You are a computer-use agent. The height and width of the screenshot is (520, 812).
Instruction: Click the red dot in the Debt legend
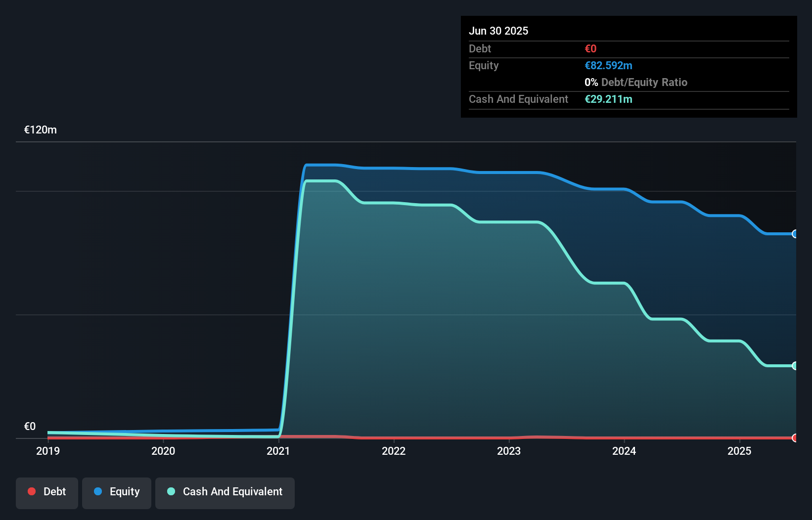pyautogui.click(x=31, y=491)
